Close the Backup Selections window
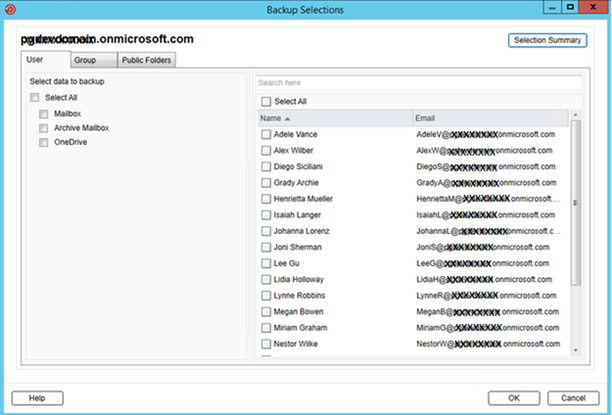Image resolution: width=612 pixels, height=415 pixels. tap(593, 7)
